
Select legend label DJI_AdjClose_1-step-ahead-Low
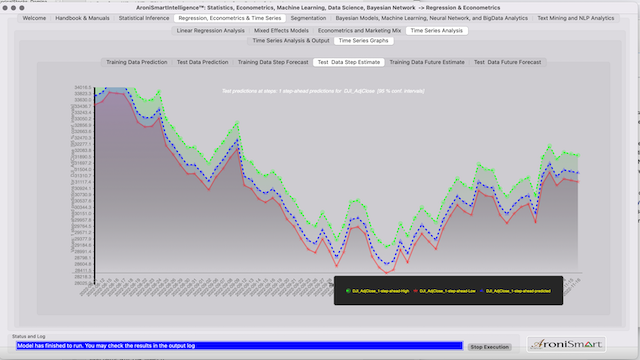pyautogui.click(x=447, y=291)
